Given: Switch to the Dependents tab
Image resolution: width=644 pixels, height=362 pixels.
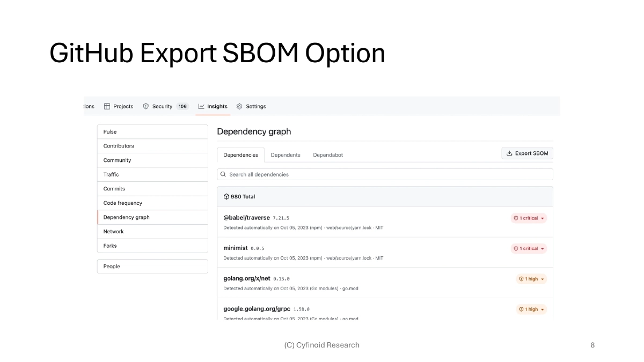Looking at the screenshot, I should (286, 155).
